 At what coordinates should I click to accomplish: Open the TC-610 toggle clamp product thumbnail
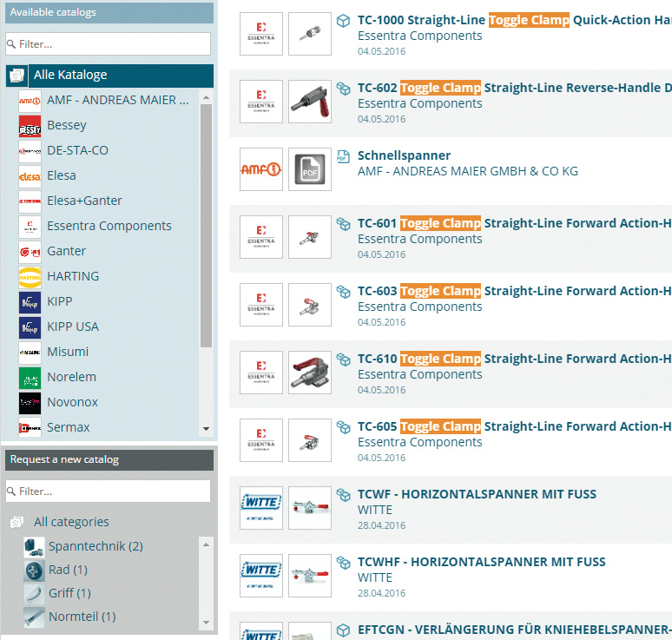tap(309, 373)
